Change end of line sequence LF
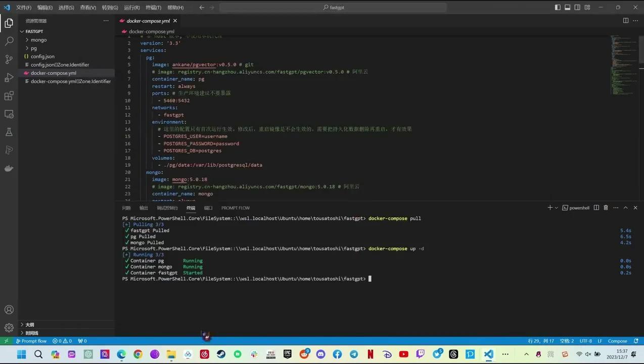This screenshot has width=644, height=364. pyautogui.click(x=600, y=341)
